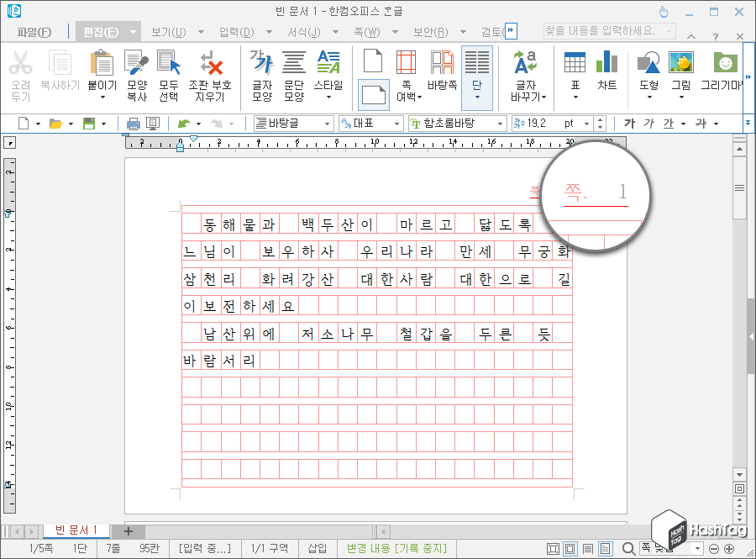Click the Undo arrow icon
756x559 pixels.
click(x=184, y=124)
